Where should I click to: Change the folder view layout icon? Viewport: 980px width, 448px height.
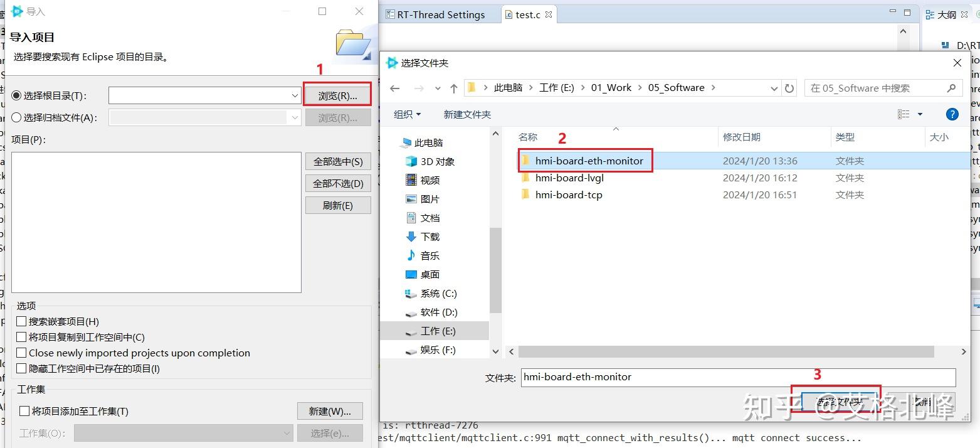click(904, 114)
